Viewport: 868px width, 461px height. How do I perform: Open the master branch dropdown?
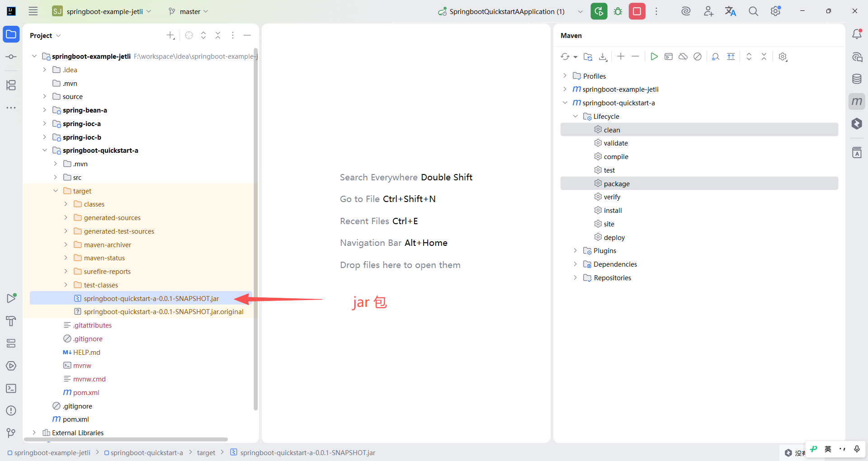point(188,11)
